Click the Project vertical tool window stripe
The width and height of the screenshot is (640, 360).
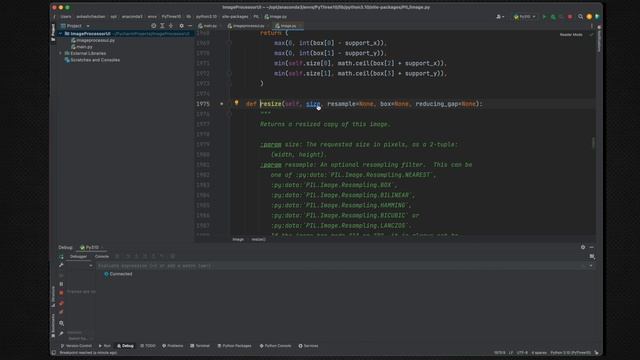click(x=53, y=32)
